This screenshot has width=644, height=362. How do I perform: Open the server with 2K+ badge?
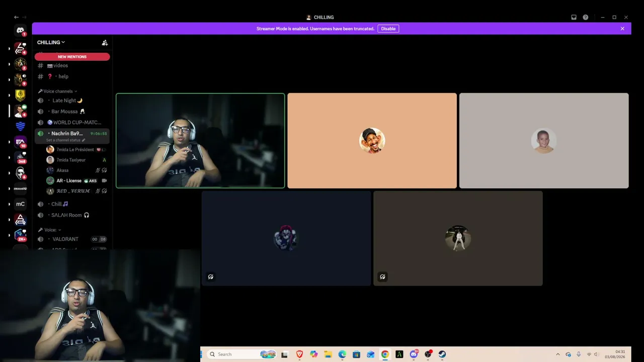[20, 235]
